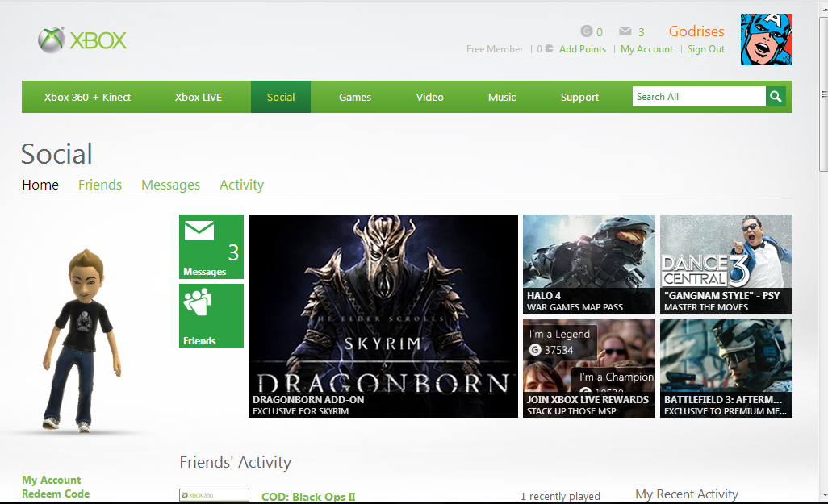Open My Account link under avatar

coord(51,480)
